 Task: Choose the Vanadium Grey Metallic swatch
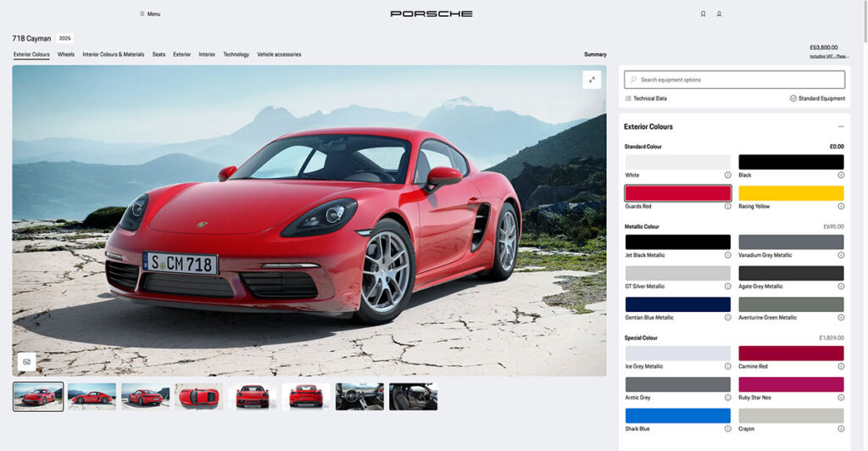pyautogui.click(x=791, y=242)
